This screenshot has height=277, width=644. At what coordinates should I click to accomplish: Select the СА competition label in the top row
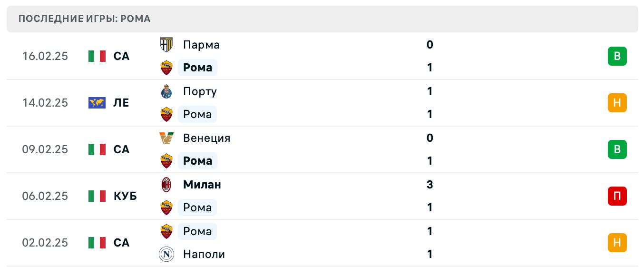click(120, 56)
